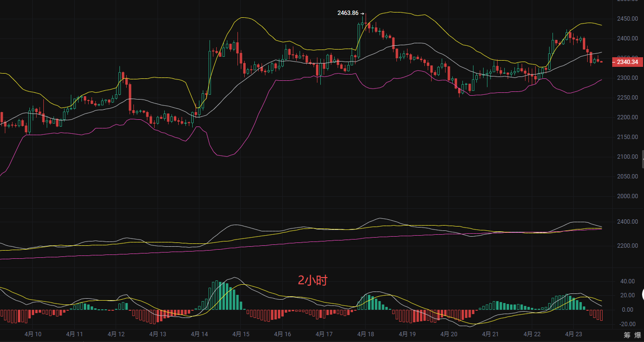Screen dimensions: 644x342
Task: Select the 4月 12 date on time axis
Action: tap(116, 334)
